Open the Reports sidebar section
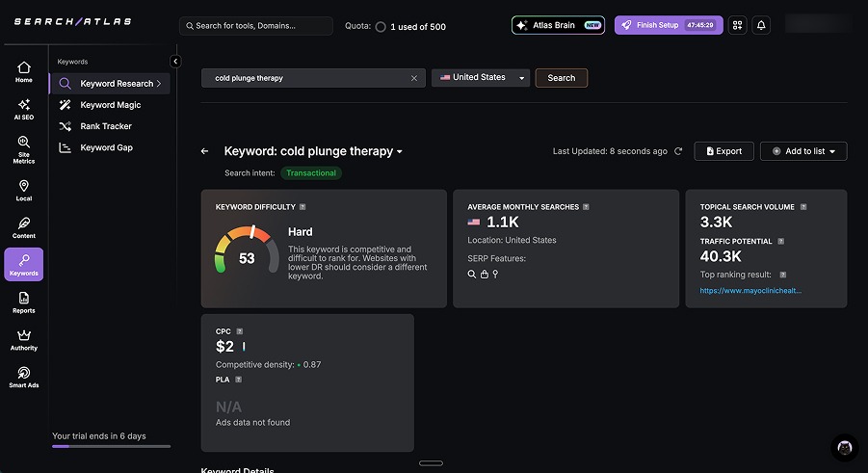The height and width of the screenshot is (473, 868). coord(24,302)
